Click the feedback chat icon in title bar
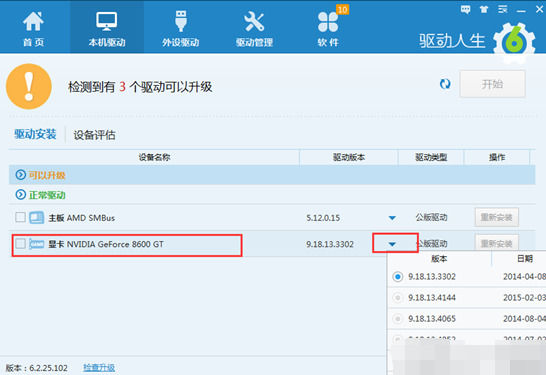 [465, 9]
